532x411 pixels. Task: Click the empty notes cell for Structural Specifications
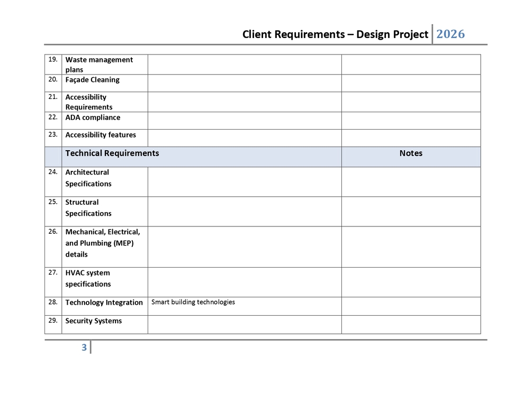[411, 212]
